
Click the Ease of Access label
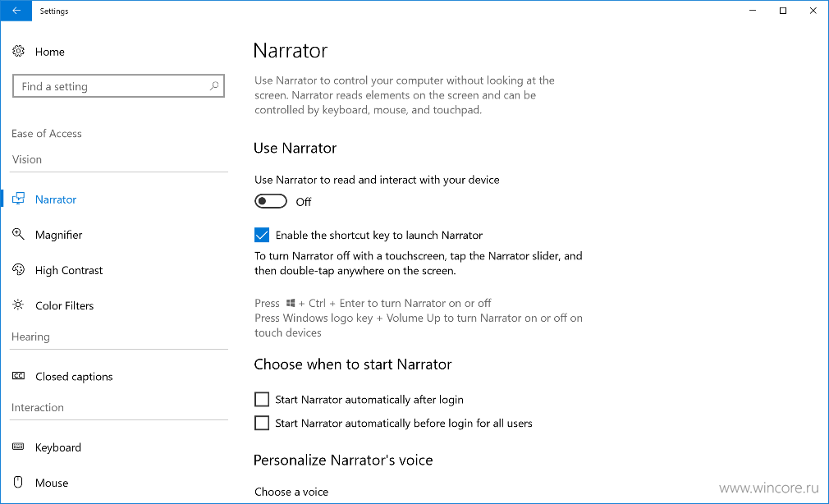[x=47, y=133]
